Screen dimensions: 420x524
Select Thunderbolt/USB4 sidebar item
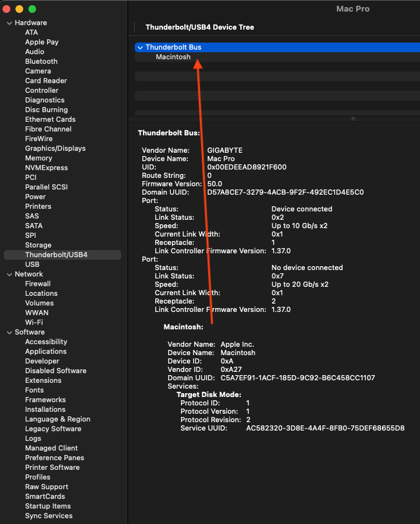pos(62,255)
